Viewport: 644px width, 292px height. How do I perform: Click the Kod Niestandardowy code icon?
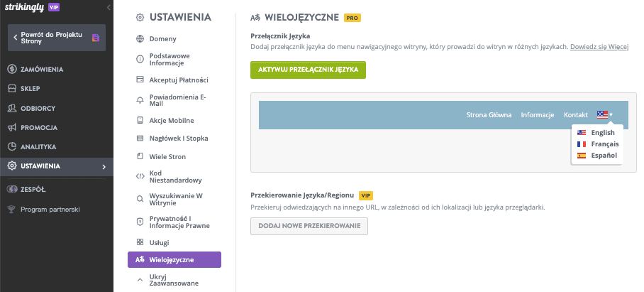[140, 176]
